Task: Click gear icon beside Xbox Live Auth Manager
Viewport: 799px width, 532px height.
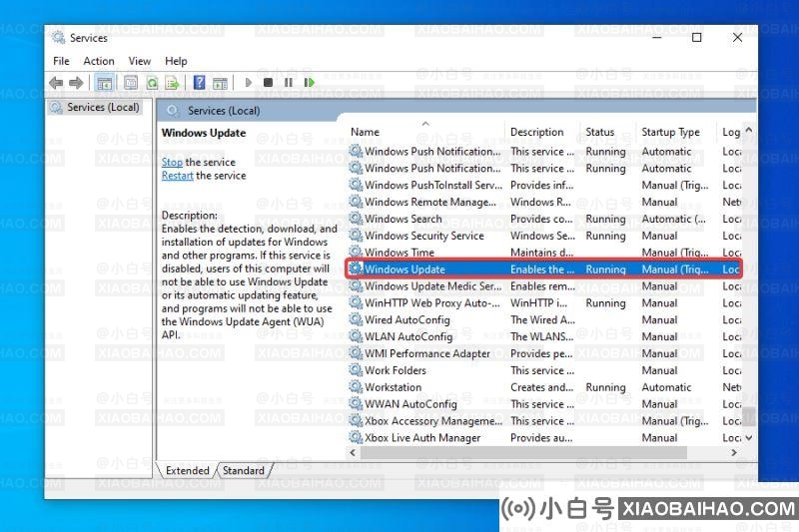Action: tap(356, 437)
